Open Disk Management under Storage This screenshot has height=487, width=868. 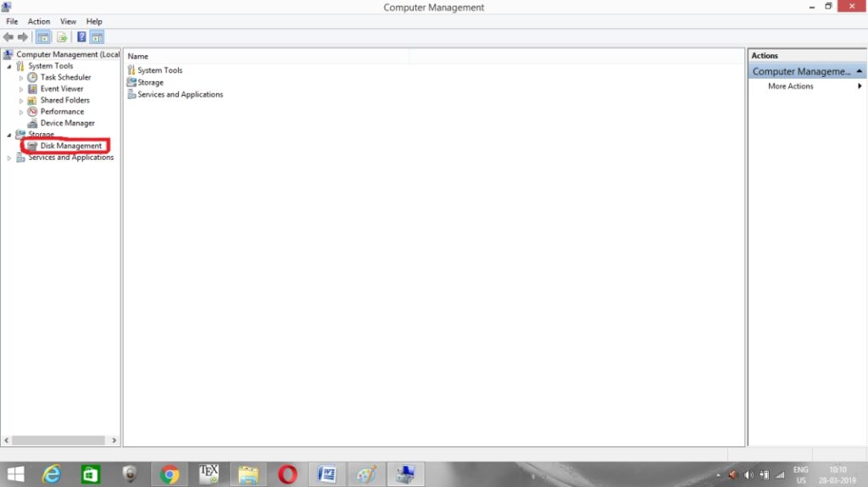point(71,146)
